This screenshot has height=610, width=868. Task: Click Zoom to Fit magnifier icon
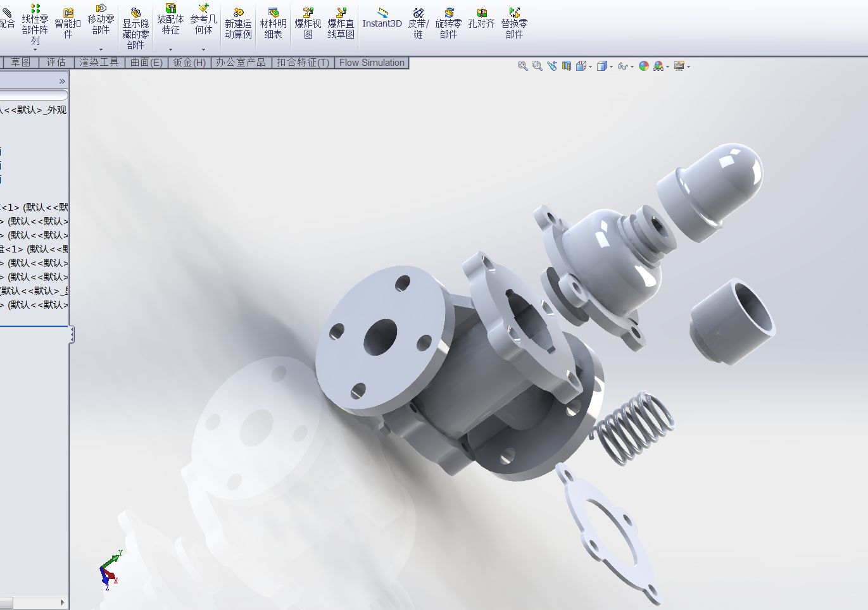tap(523, 66)
